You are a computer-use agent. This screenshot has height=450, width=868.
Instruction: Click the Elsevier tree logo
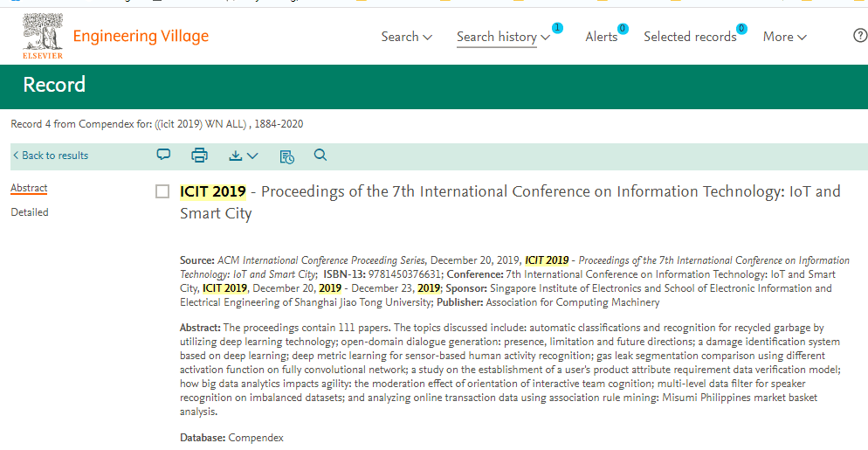click(43, 36)
